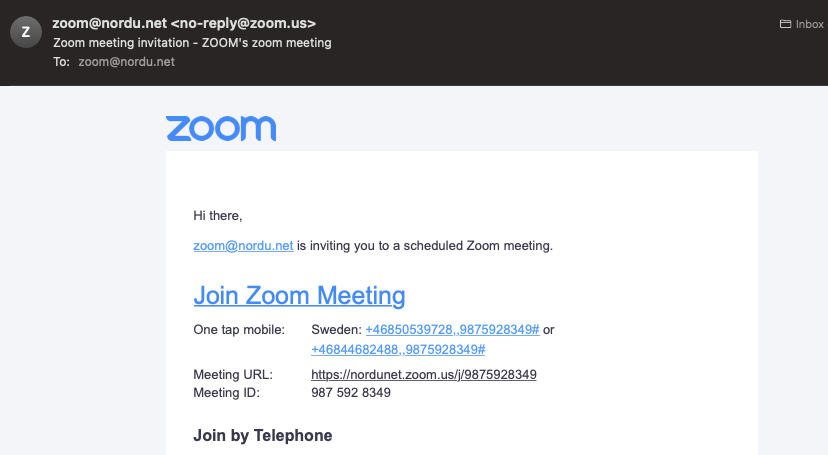
Task: Click the Meeting ID 987 592 8349
Action: [351, 393]
